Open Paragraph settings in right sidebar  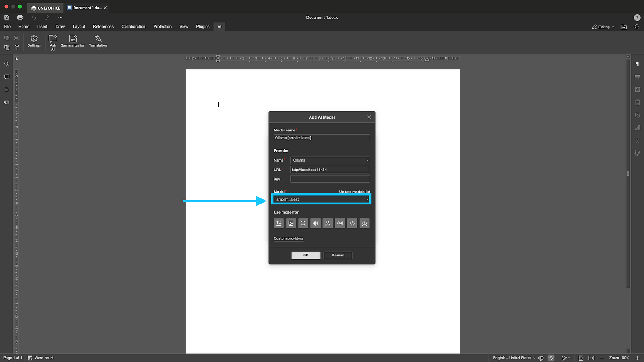click(638, 64)
